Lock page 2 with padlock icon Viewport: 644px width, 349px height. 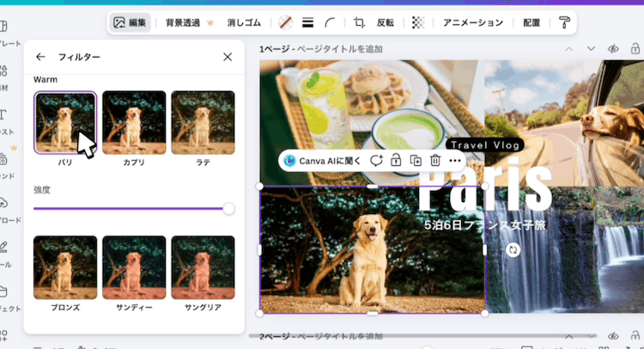[635, 336]
